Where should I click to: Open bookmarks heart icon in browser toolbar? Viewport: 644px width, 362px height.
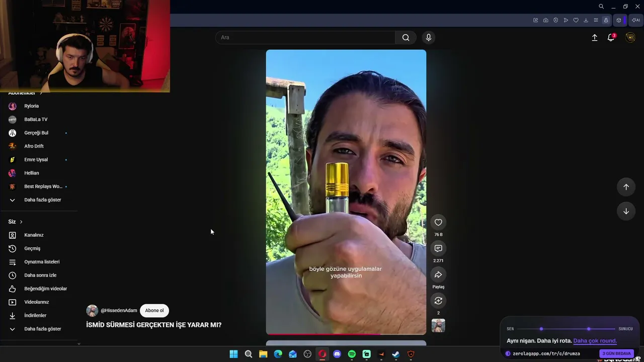click(576, 20)
